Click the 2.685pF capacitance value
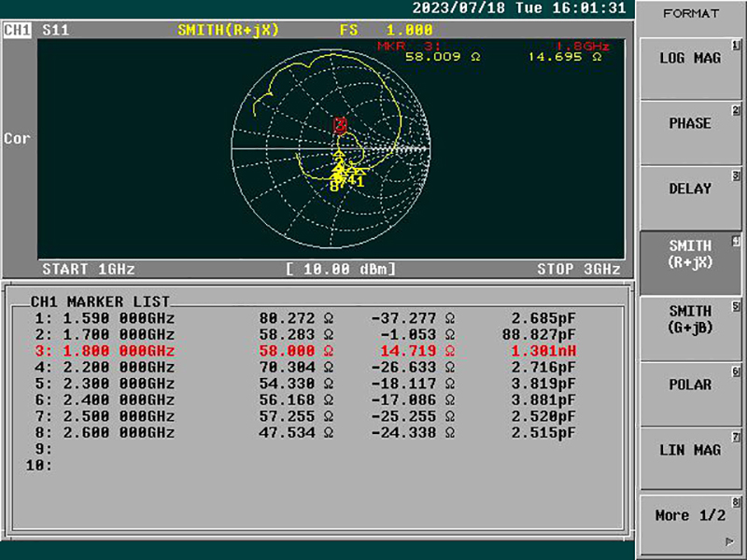 [x=543, y=318]
